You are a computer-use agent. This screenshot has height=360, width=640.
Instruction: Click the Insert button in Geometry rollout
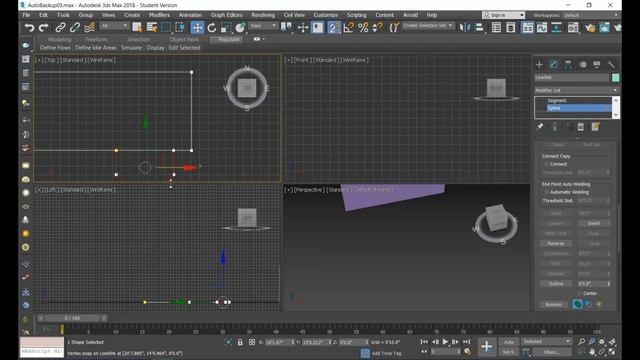[x=594, y=223]
